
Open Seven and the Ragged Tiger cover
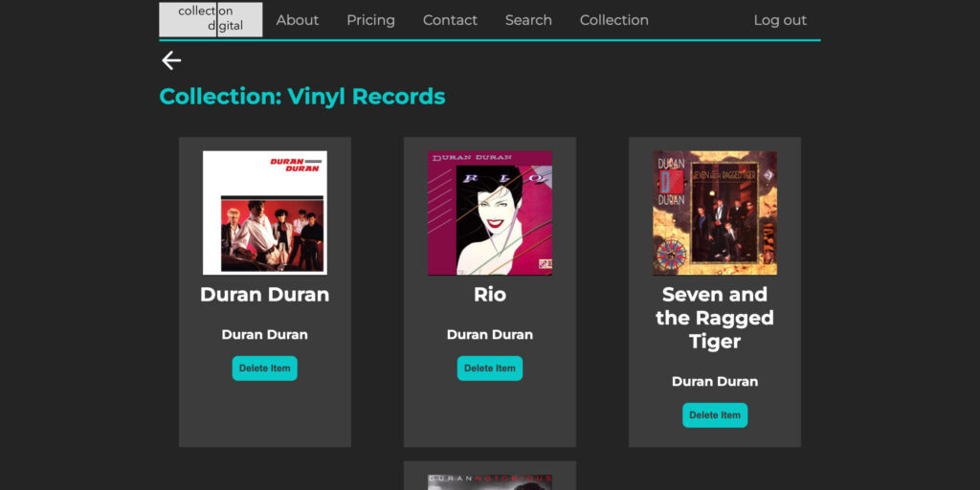(715, 212)
